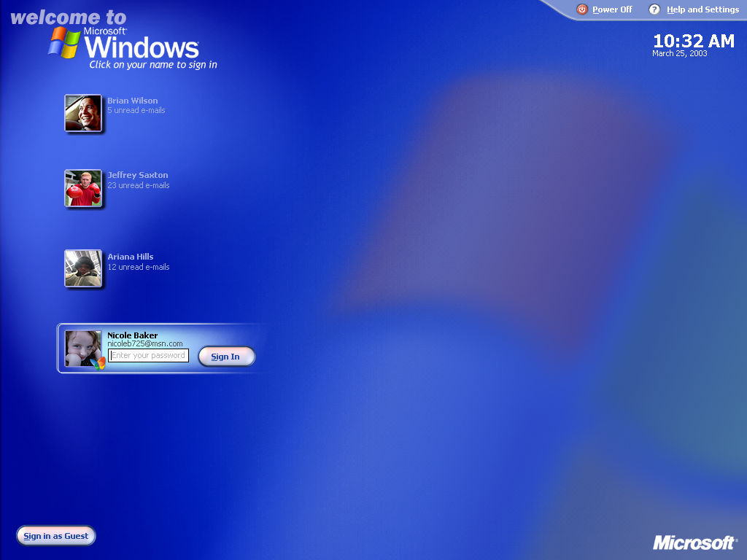Viewport: 747px width, 560px height.
Task: Select the Brian Wilson name link
Action: [131, 100]
